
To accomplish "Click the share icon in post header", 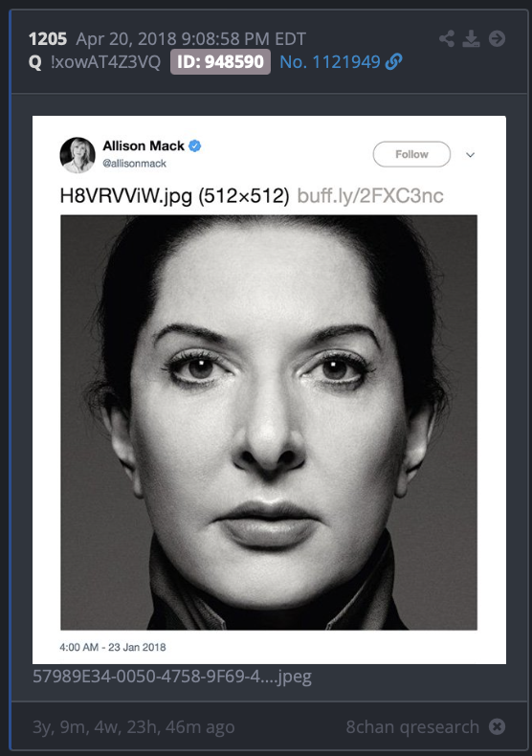I will tap(447, 38).
